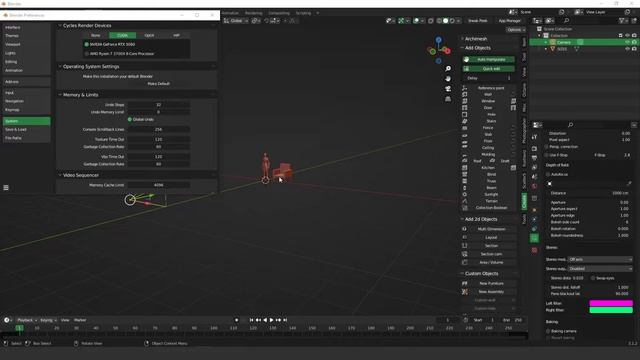Click the Terrain object icon

(x=464, y=201)
